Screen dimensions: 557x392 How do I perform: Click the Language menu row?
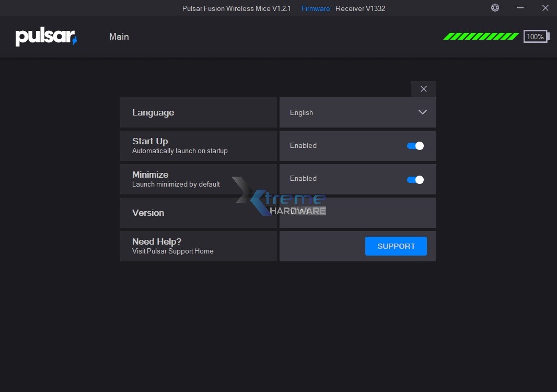[x=199, y=112]
